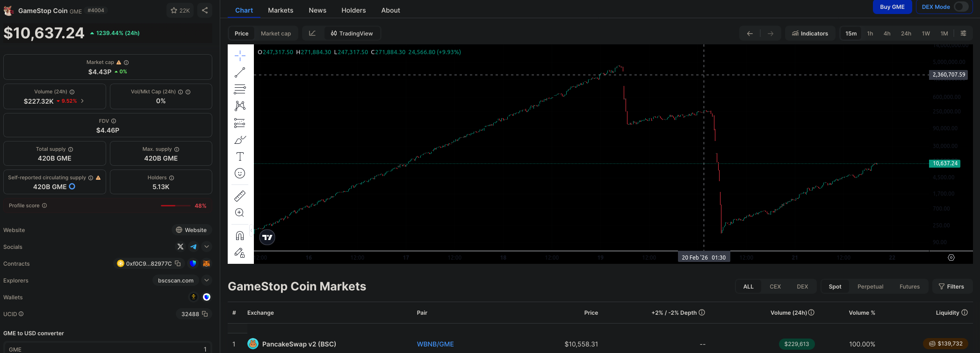Select the TradingView chart mode

(352, 33)
